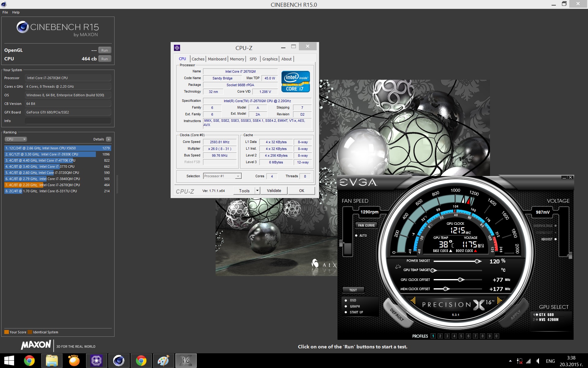Open Chrome from the taskbar pinned icon
This screenshot has height=368, width=588.
pyautogui.click(x=29, y=361)
